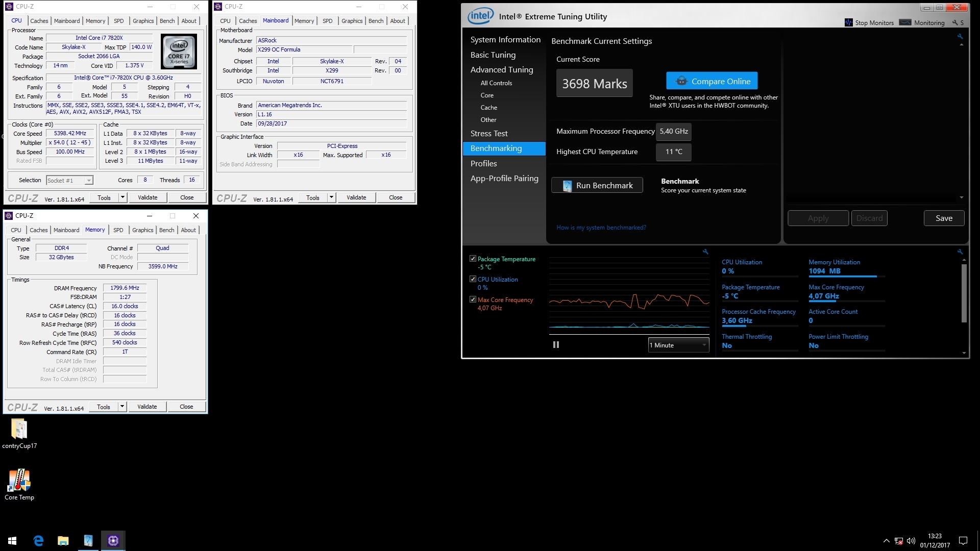This screenshot has height=551, width=980.
Task: Click the wrench icon above benchmark settings panel
Action: [960, 36]
